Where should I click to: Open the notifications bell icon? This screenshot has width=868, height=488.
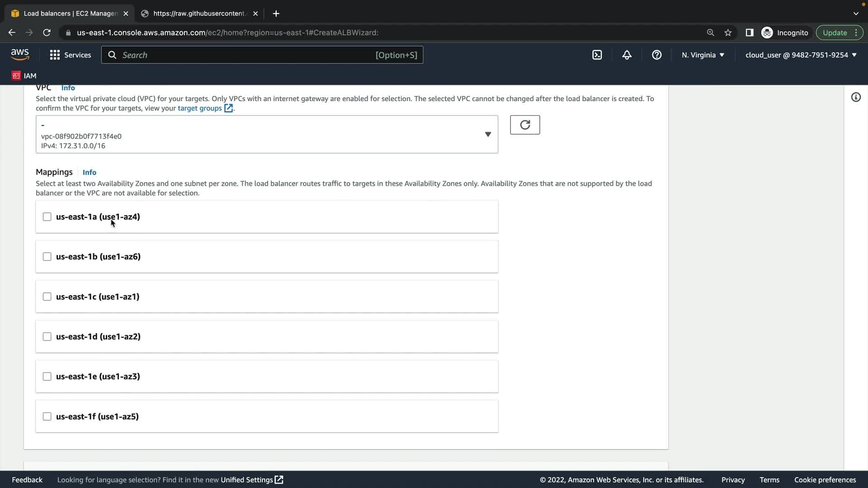pos(627,55)
